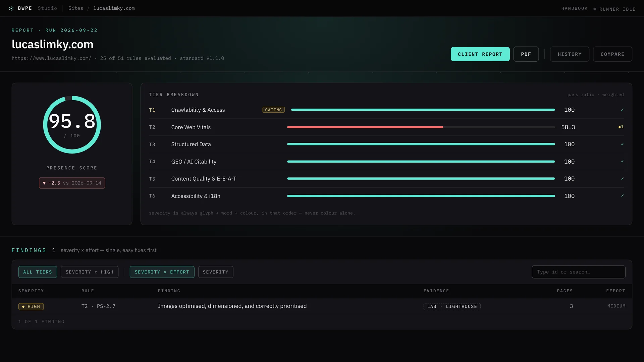Click the EFFORT column header
The width and height of the screenshot is (644, 362).
coord(615,291)
